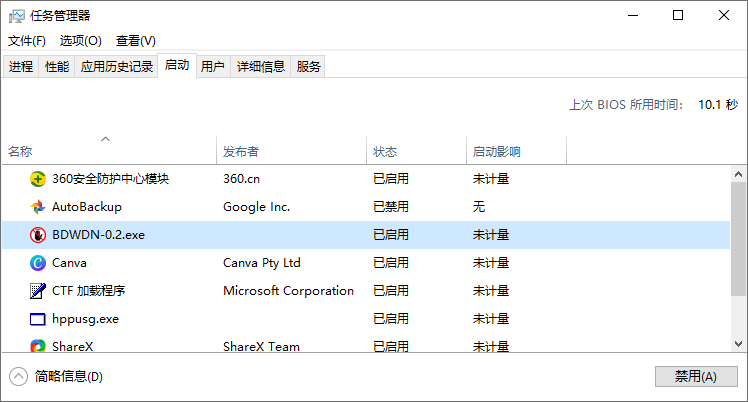The width and height of the screenshot is (748, 402).
Task: Collapse to 简略信息 using the chevron
Action: tap(18, 377)
